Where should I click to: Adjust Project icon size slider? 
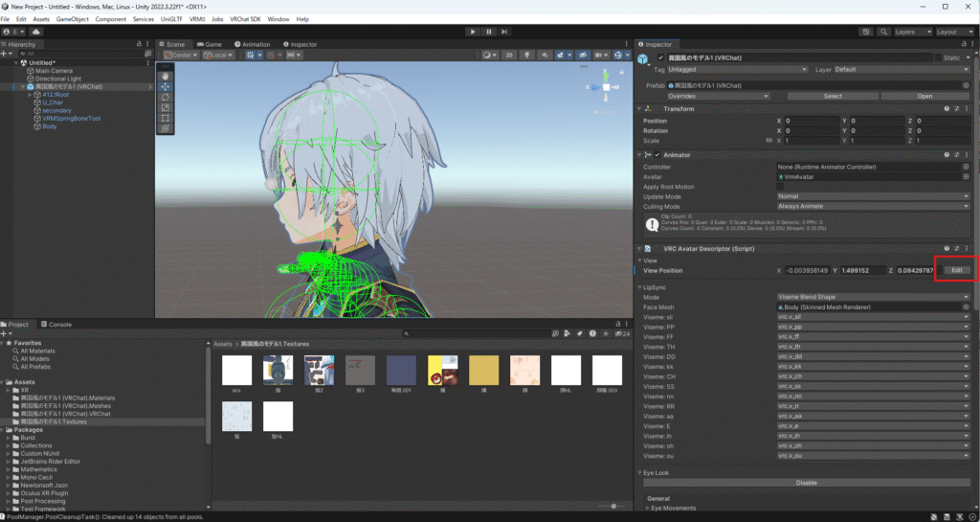click(612, 507)
